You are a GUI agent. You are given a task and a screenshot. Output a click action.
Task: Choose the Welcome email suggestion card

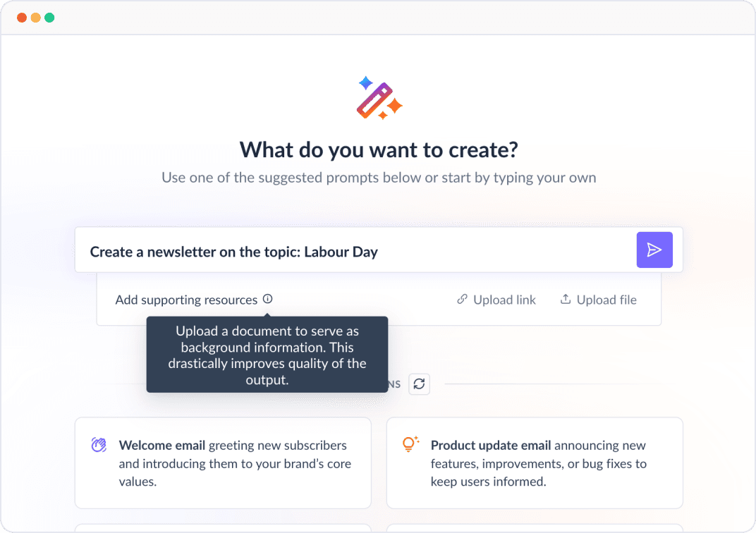tap(223, 463)
